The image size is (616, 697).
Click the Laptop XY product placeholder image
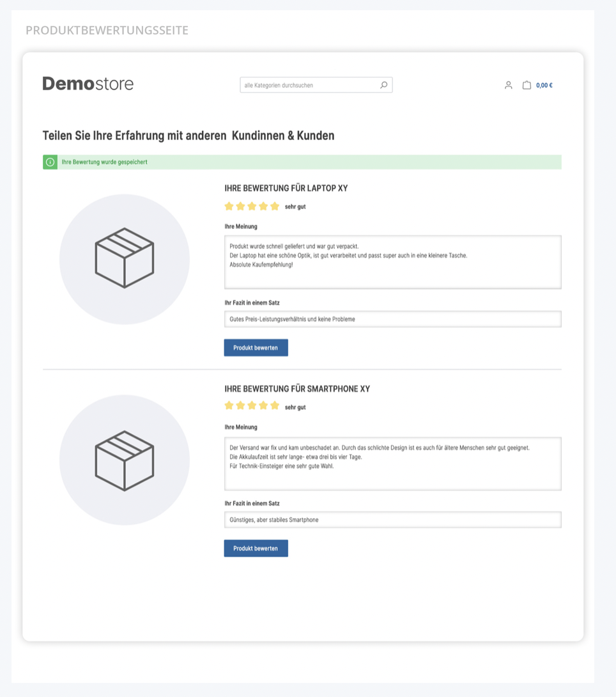tap(125, 259)
